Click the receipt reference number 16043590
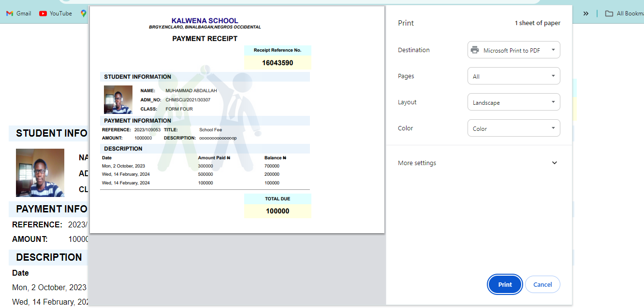The image size is (644, 308). coord(278,63)
